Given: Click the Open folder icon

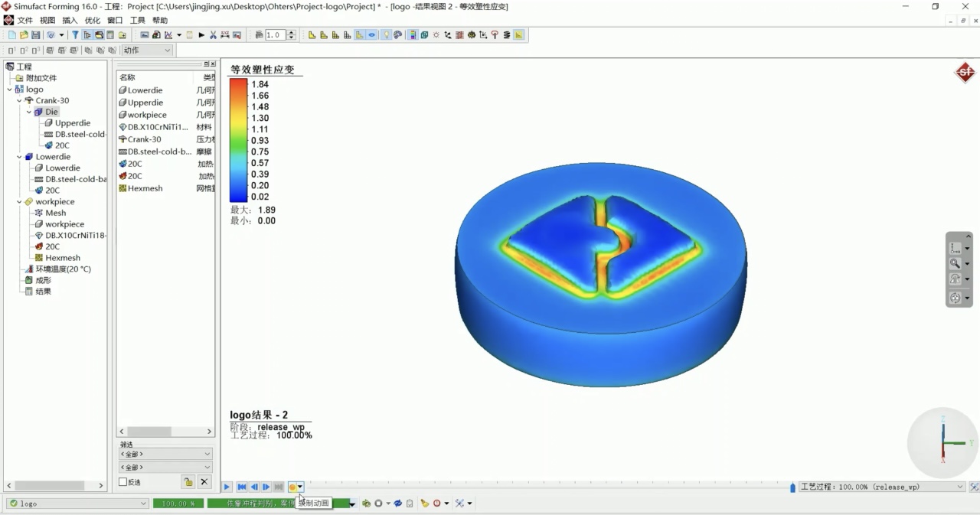Looking at the screenshot, I should [x=24, y=35].
